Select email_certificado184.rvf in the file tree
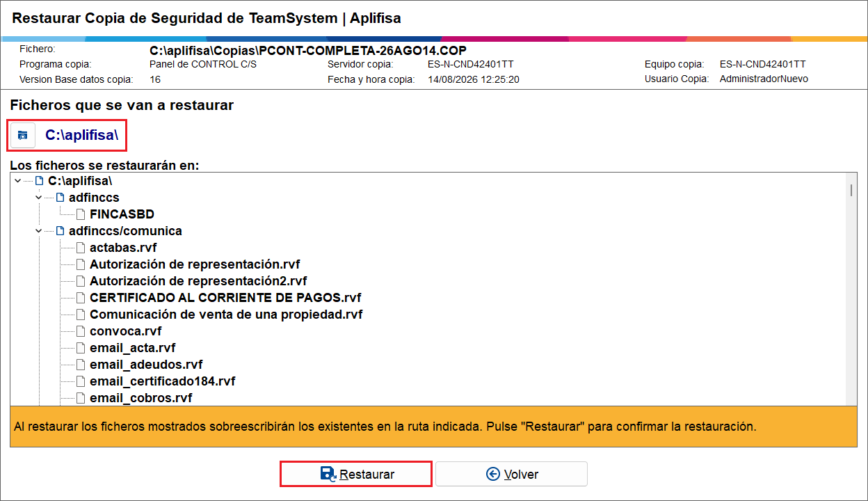This screenshot has height=501, width=868. click(163, 381)
